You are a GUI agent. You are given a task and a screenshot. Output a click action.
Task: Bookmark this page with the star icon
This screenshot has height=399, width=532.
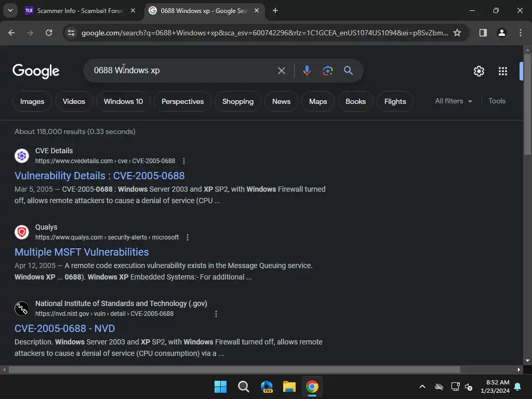[x=457, y=33]
